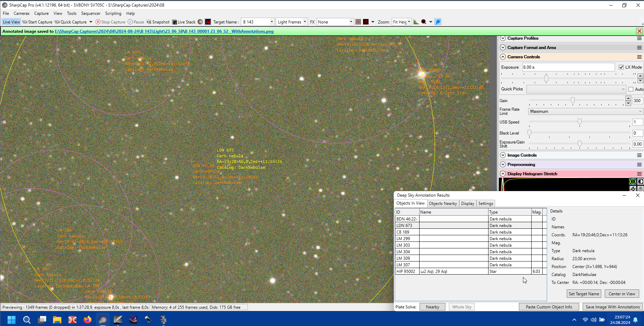Open the File menu
The width and height of the screenshot is (644, 326).
pyautogui.click(x=6, y=13)
